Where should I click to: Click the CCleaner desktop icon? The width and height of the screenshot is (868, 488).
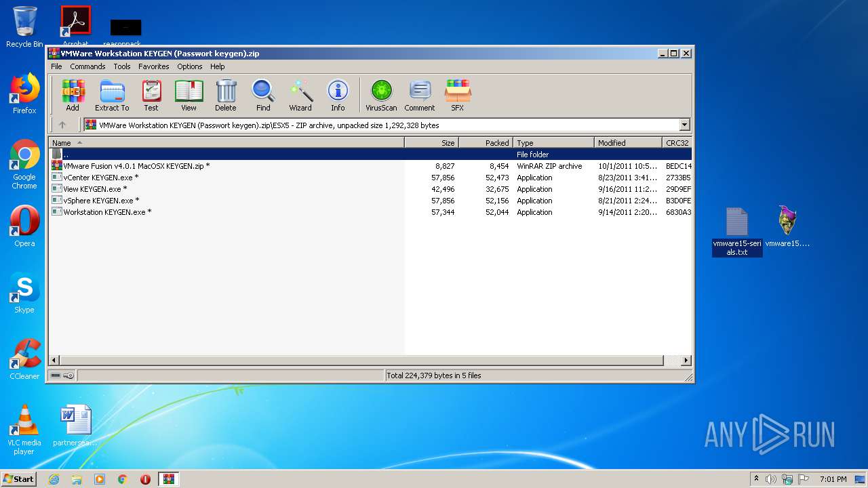point(24,359)
